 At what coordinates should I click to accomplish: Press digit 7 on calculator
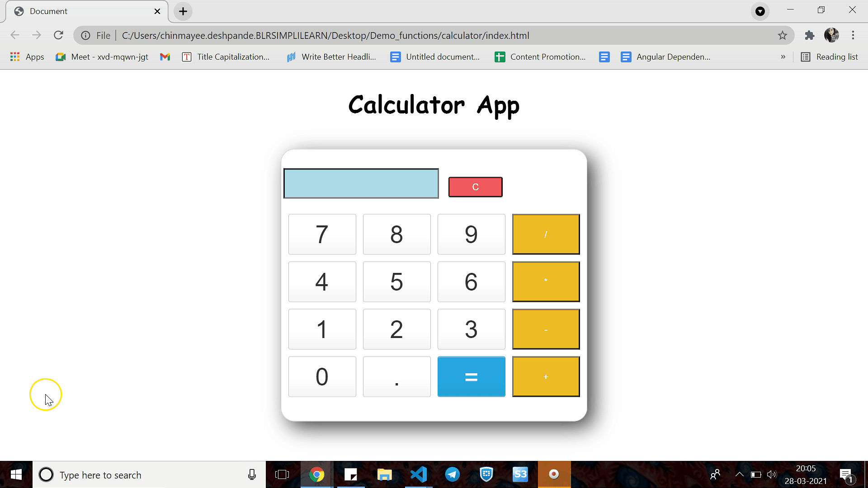322,234
